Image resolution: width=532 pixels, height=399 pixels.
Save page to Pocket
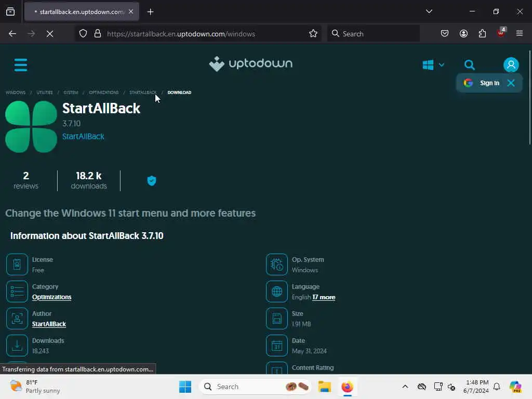[x=445, y=33]
